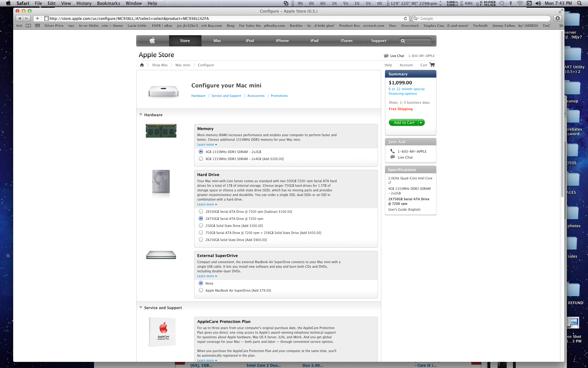Screen dimensions: 588x368
Task: Select None for External SuperDrive
Action: tap(201, 283)
